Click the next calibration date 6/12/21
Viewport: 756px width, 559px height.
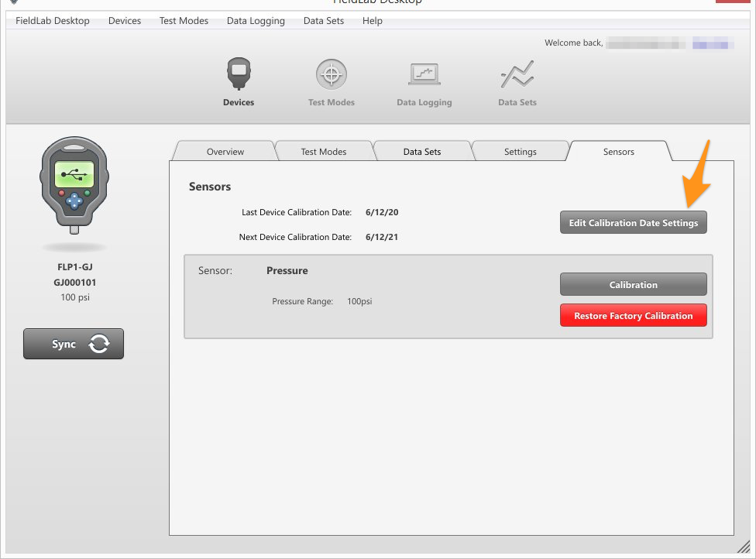click(382, 237)
